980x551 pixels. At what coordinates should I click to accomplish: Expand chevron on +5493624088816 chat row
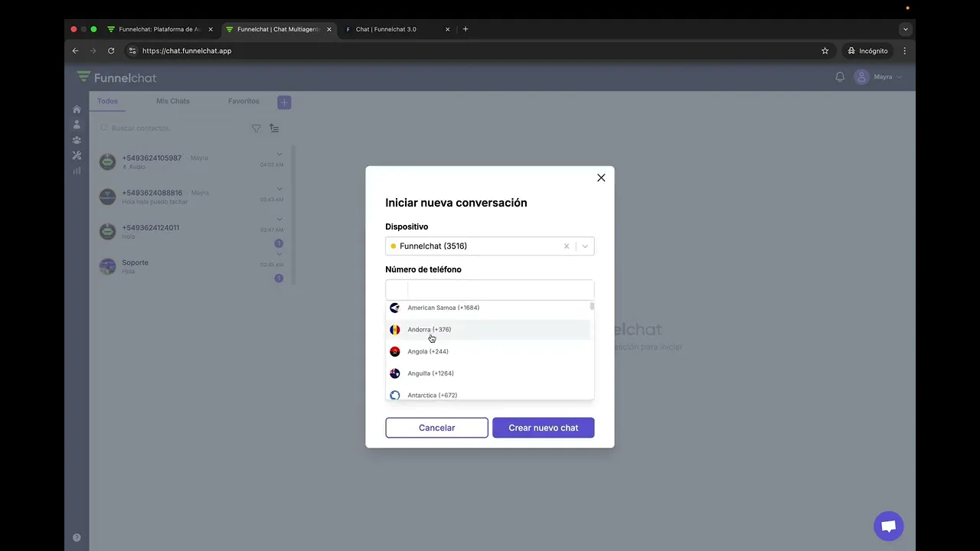point(279,189)
